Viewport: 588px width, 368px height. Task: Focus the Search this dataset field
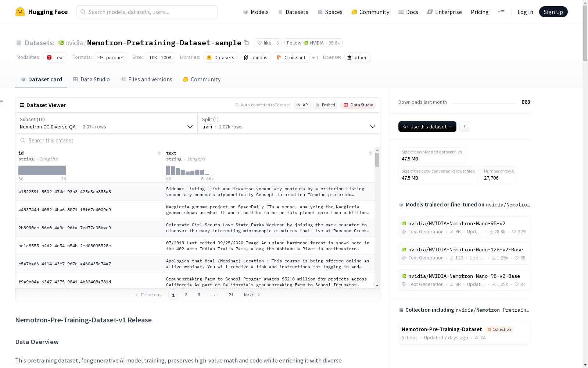(198, 140)
